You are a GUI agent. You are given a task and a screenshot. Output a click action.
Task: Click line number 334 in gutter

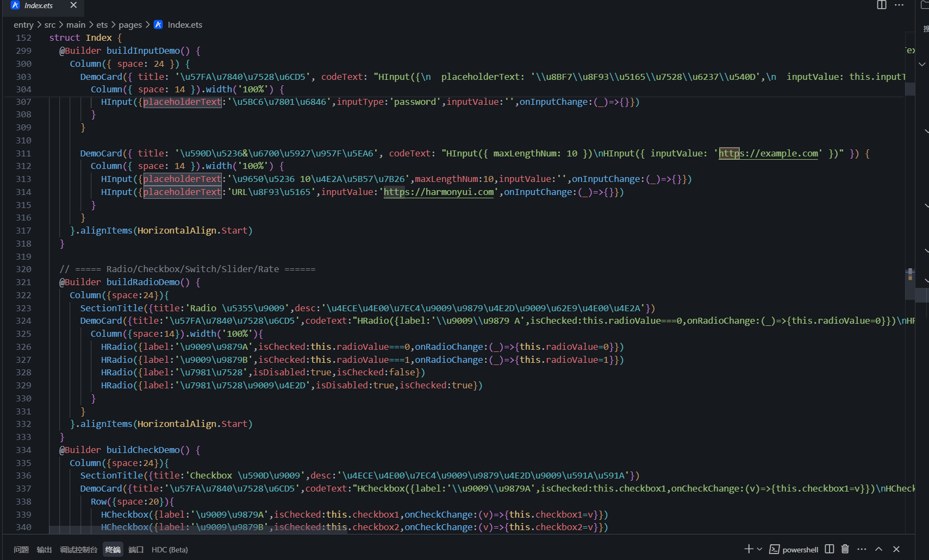[23, 450]
